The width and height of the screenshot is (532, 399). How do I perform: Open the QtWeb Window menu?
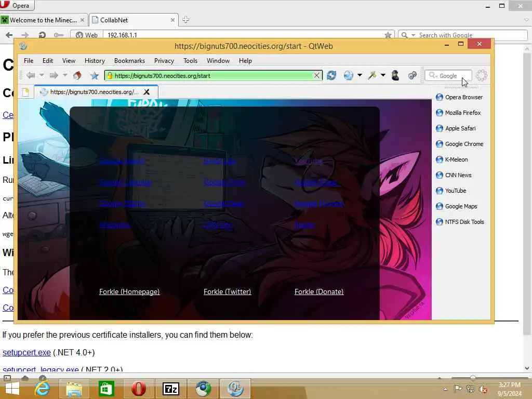[218, 61]
